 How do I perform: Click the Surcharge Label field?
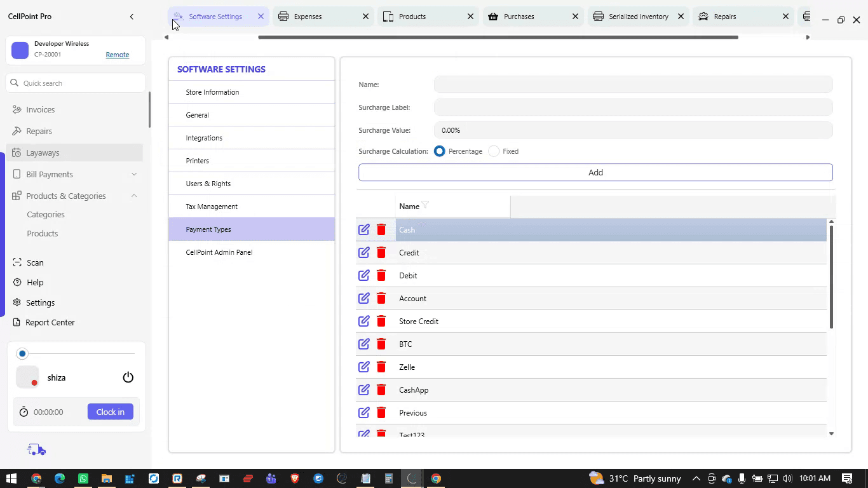coord(633,107)
